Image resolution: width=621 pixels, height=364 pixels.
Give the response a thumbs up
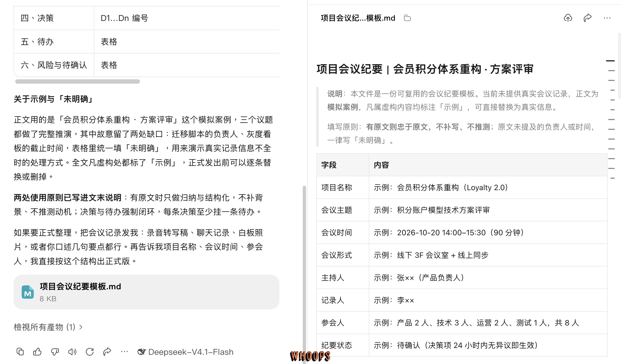pyautogui.click(x=37, y=352)
